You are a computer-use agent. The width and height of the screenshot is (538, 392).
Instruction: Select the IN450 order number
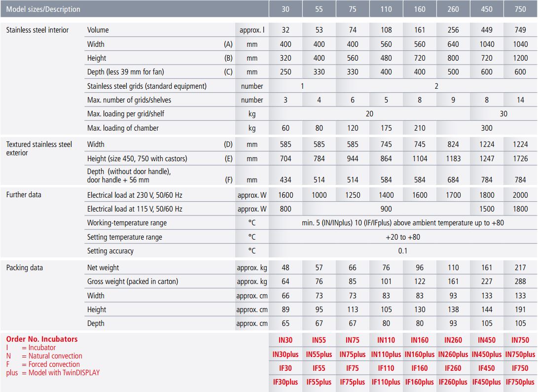pos(487,340)
